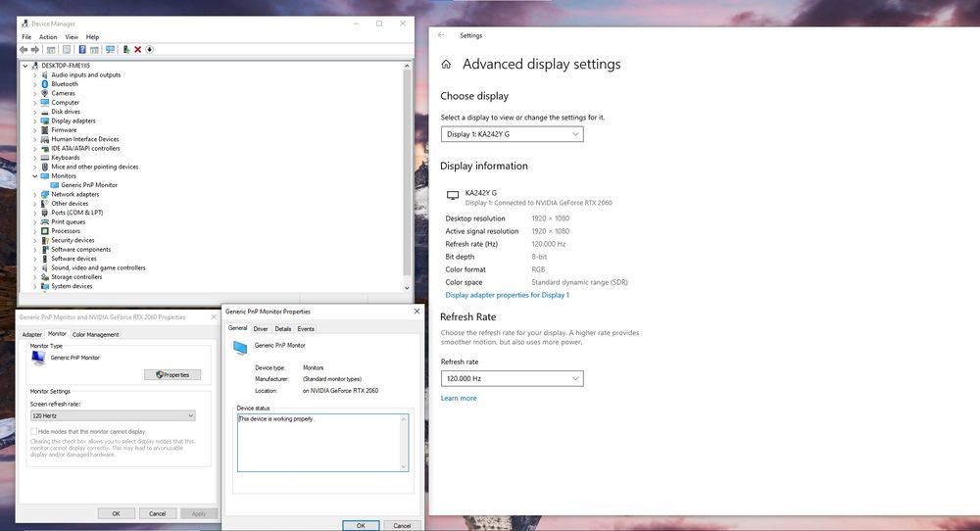The height and width of the screenshot is (531, 980).
Task: Collapse the Monitors tree node
Action: click(35, 176)
